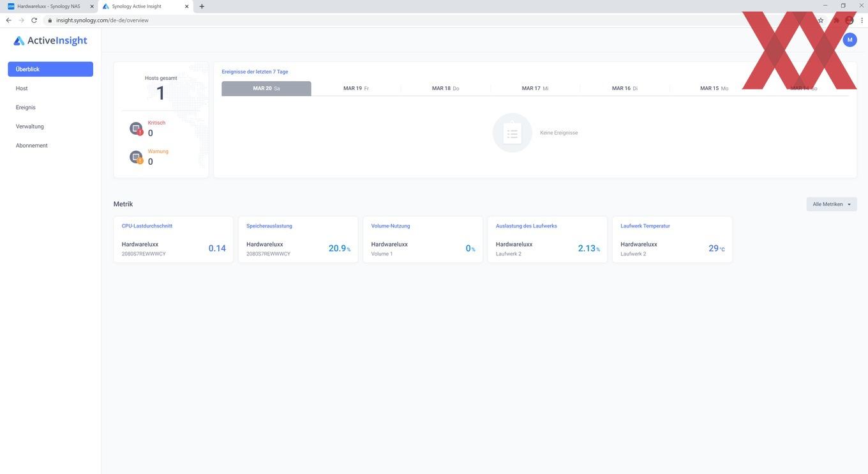Click the drive utilization value 2.13%
Screen dimensions: 868x474
(x=589, y=248)
